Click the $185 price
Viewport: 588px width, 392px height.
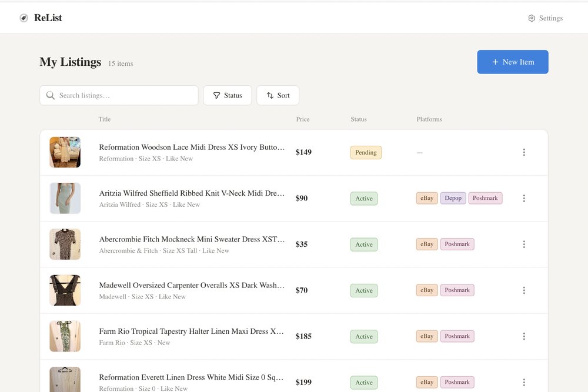[303, 337]
